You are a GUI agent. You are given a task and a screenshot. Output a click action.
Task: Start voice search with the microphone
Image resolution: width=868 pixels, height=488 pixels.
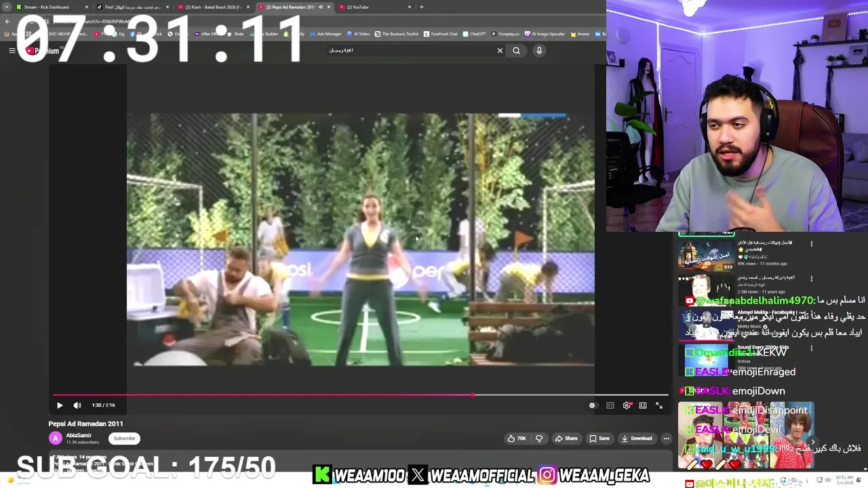click(539, 50)
